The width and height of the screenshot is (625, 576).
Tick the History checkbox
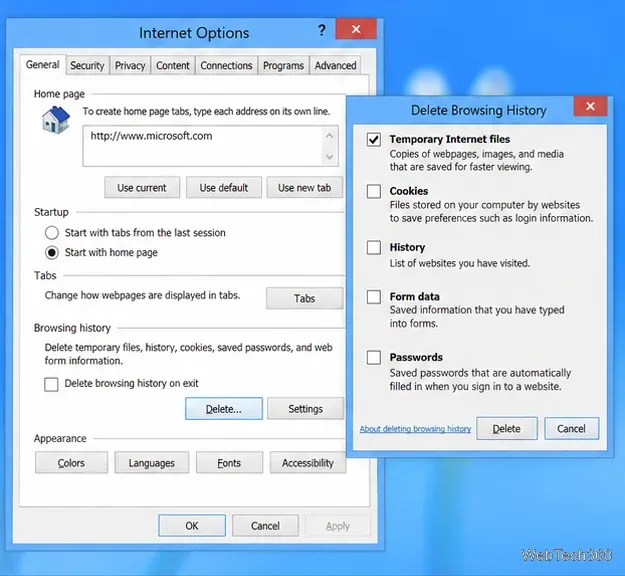[x=374, y=247]
